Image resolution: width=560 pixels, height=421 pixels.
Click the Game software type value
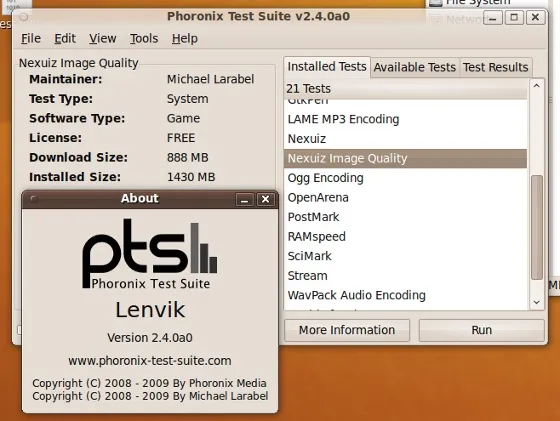coord(183,118)
